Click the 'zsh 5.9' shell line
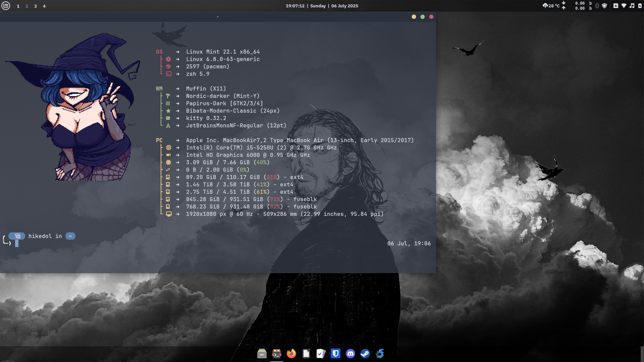This screenshot has width=644, height=362. pos(198,74)
